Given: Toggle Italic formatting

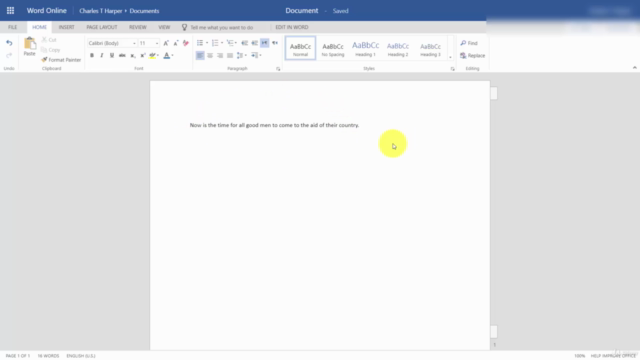Looking at the screenshot, I should 102,56.
